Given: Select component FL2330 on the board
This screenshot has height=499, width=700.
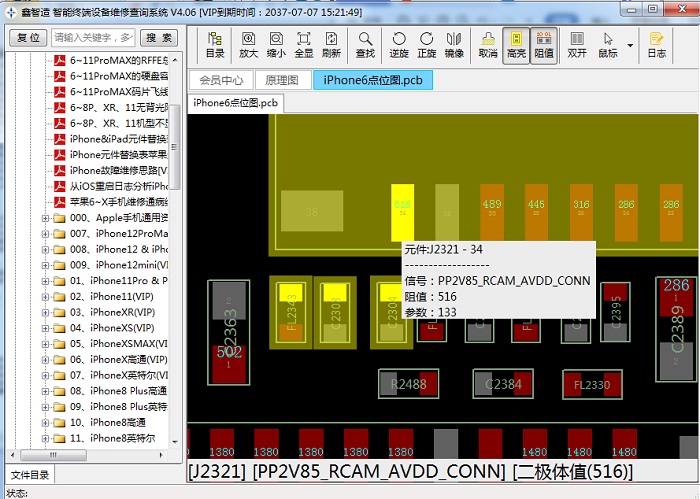Looking at the screenshot, I should (592, 384).
